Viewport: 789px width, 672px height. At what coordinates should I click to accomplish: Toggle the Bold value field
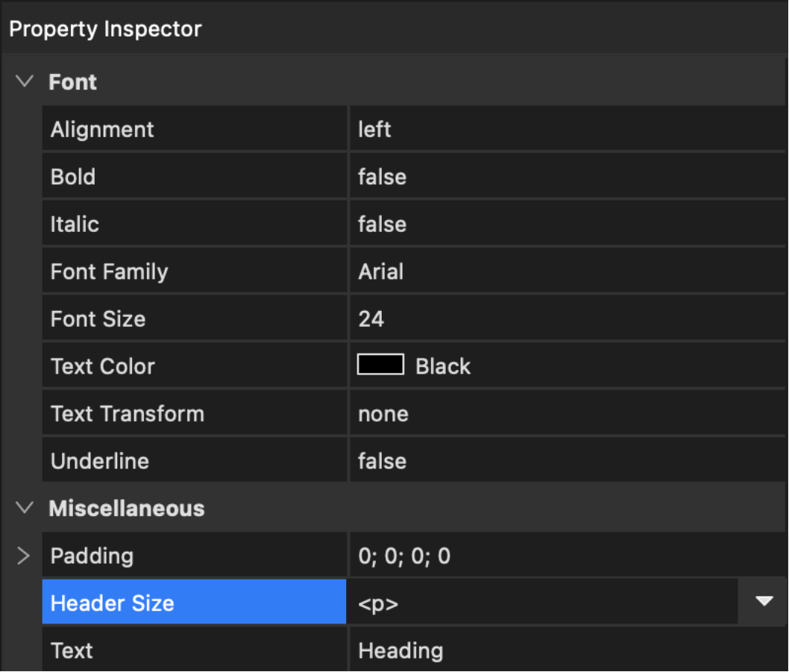pyautogui.click(x=382, y=177)
